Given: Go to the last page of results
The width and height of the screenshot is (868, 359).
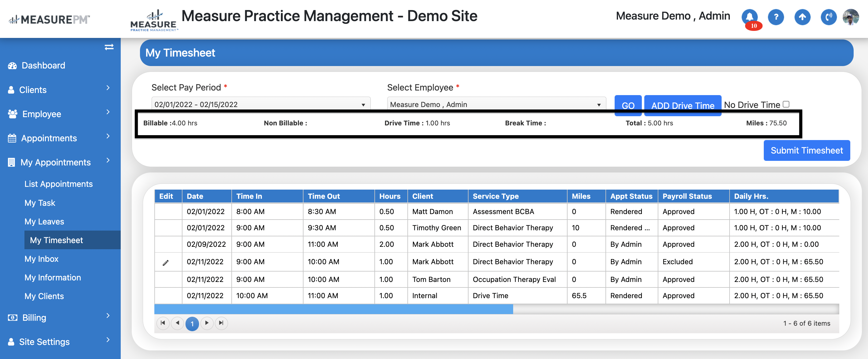Looking at the screenshot, I should tap(221, 323).
